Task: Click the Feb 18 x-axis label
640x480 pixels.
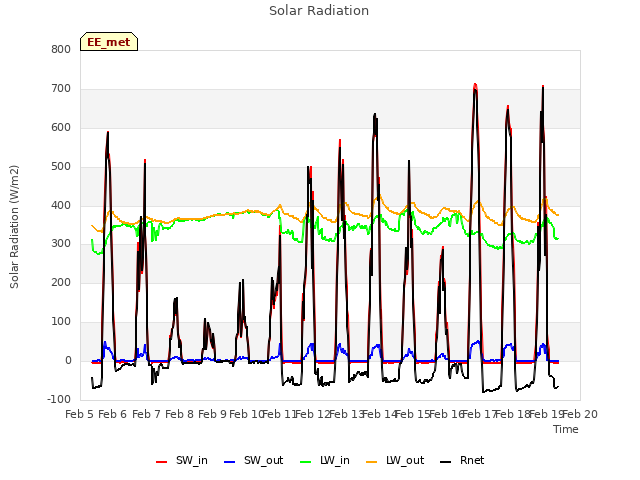Action: pos(513,414)
